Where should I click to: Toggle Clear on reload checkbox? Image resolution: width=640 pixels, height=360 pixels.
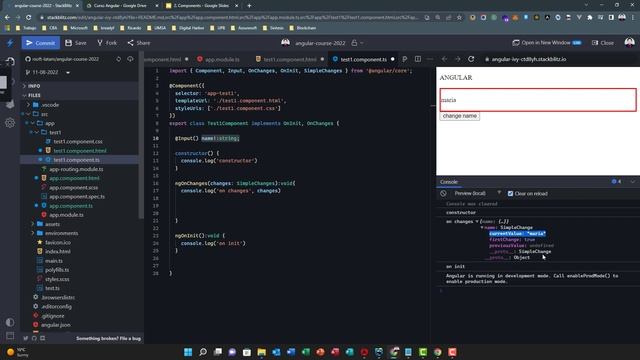(510, 193)
